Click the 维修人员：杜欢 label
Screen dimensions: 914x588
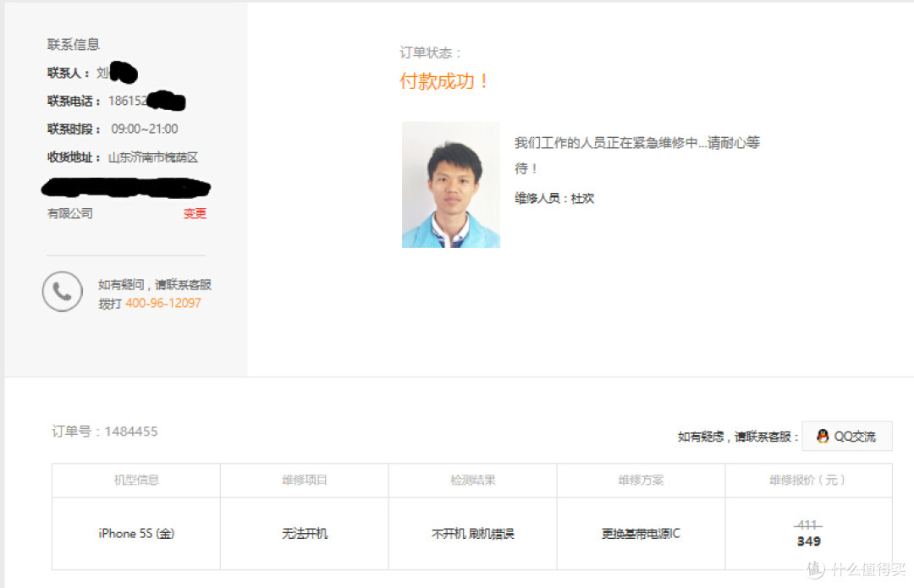tap(554, 199)
